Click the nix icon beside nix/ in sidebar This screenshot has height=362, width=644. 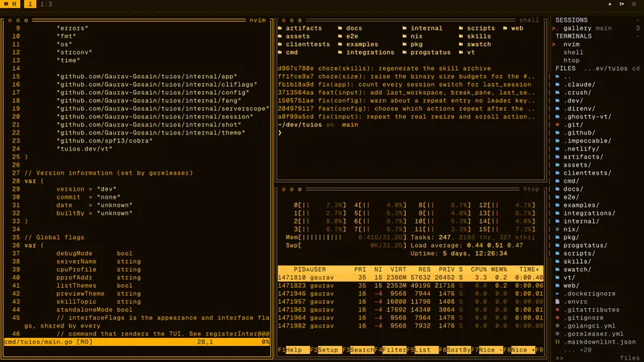click(557, 229)
